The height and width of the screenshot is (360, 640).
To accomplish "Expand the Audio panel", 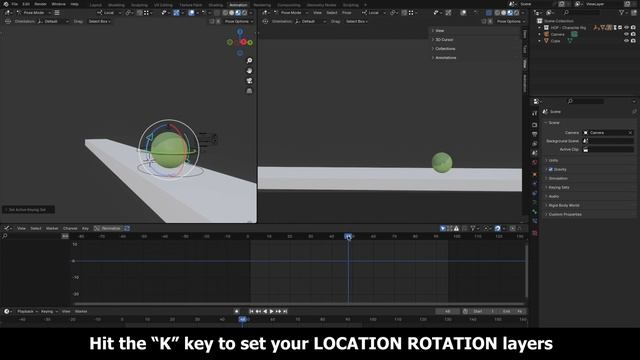I will click(x=553, y=196).
